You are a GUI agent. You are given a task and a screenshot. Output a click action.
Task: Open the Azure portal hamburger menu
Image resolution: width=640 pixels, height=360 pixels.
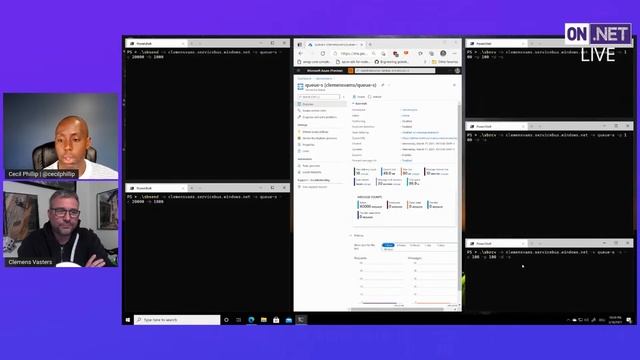(x=299, y=71)
